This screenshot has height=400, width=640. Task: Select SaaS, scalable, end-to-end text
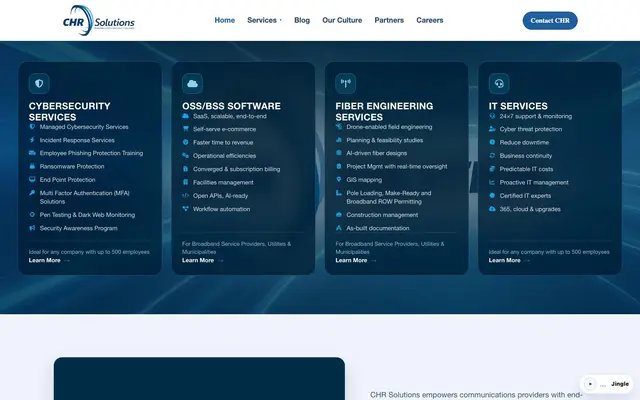(x=230, y=116)
